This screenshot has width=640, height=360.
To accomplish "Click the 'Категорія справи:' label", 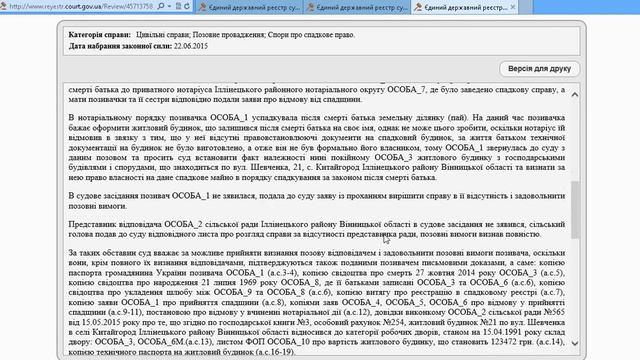I will pos(100,35).
